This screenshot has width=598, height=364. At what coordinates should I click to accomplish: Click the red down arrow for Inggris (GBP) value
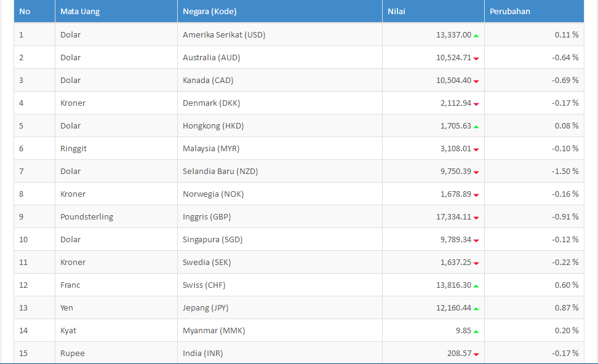click(x=476, y=218)
